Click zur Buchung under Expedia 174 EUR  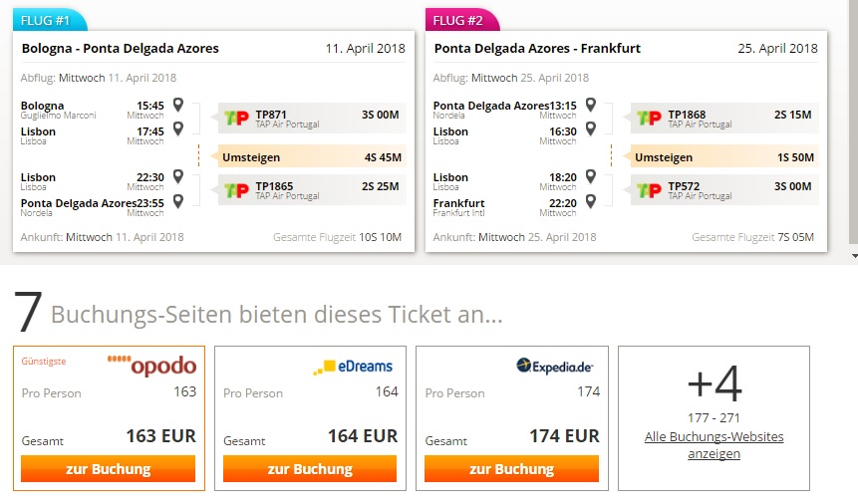[x=511, y=469]
